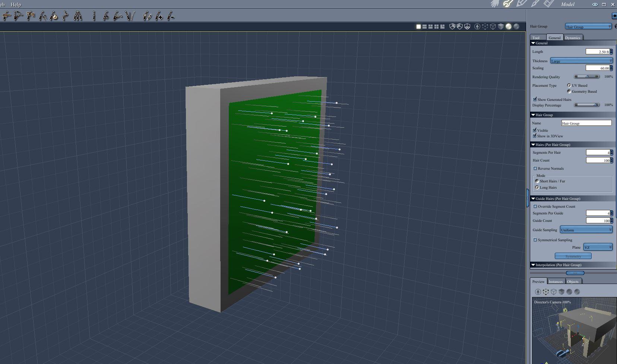Open the symmetry Plane dropdown
The height and width of the screenshot is (364, 617).
coord(598,247)
